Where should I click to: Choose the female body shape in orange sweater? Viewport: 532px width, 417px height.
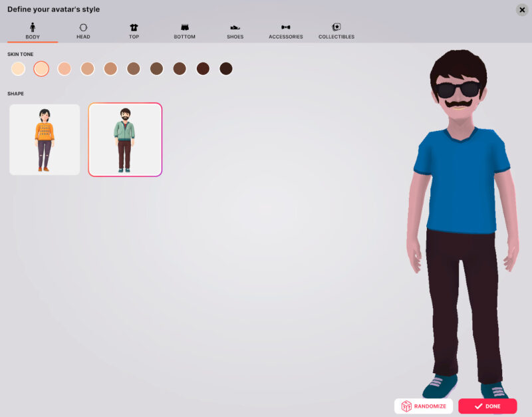point(45,140)
